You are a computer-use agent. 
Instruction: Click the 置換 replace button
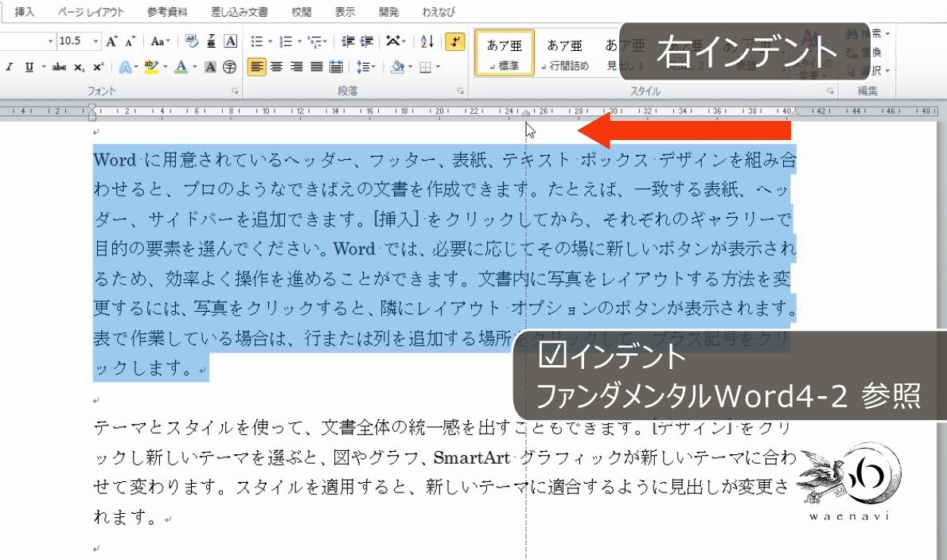coord(865,52)
